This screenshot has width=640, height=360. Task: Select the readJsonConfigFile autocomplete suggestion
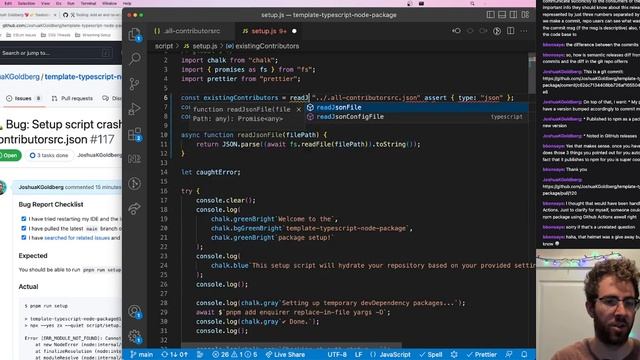416,117
